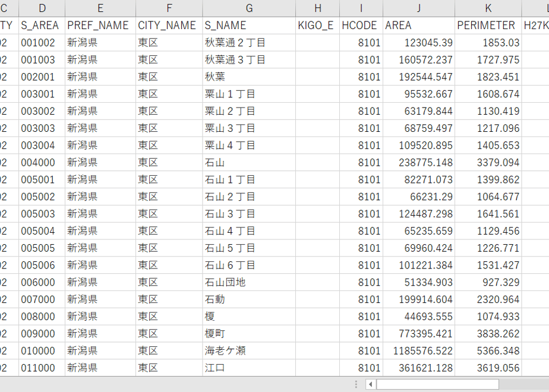Image resolution: width=549 pixels, height=392 pixels.
Task: Click AREA value 160572.237
Action: coord(419,60)
